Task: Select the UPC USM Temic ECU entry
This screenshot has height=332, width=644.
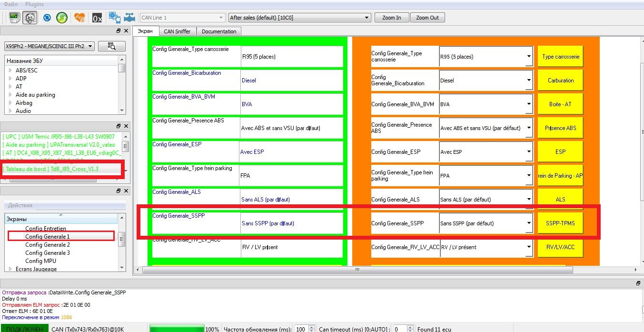Action: point(59,136)
